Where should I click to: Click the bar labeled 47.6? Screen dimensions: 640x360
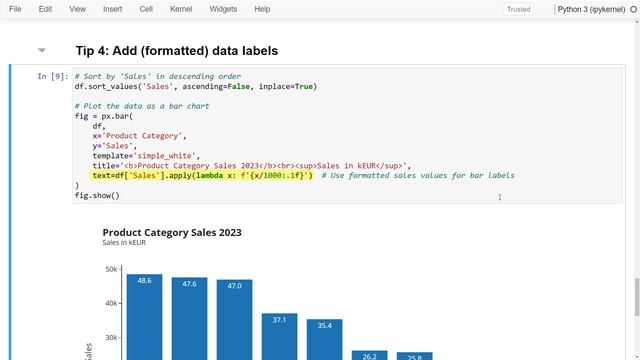coord(189,318)
